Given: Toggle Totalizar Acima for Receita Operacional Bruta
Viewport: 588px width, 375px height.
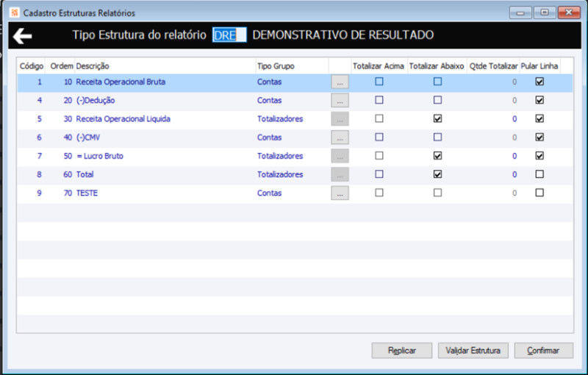Looking at the screenshot, I should click(379, 82).
